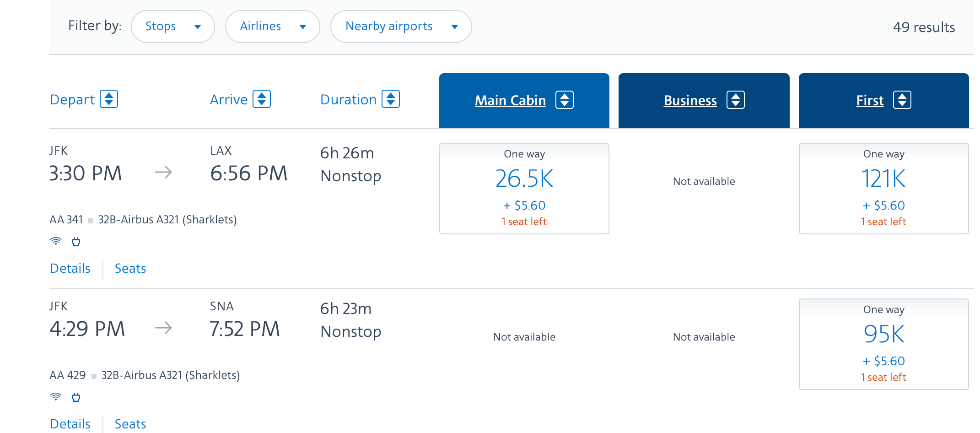Click the power outlet icon for AA 341
The image size is (980, 433).
click(76, 242)
